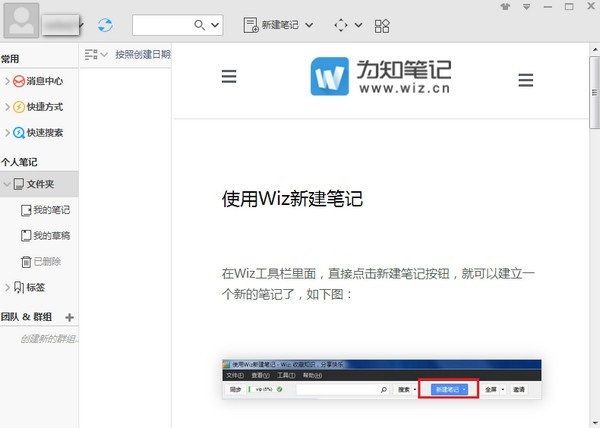Click the apps grid icon in toolbar
The height and width of the screenshot is (428, 600).
[382, 26]
